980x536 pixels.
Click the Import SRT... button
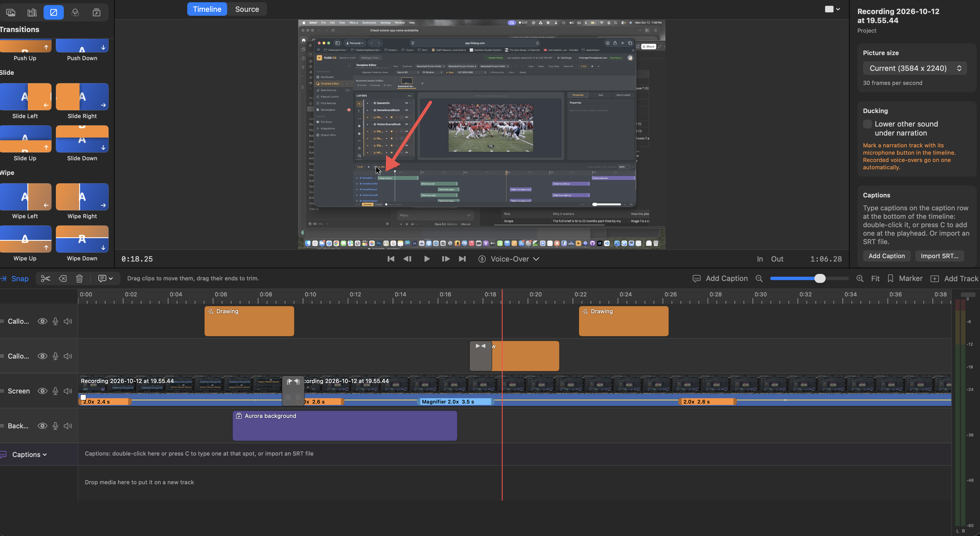[939, 256]
